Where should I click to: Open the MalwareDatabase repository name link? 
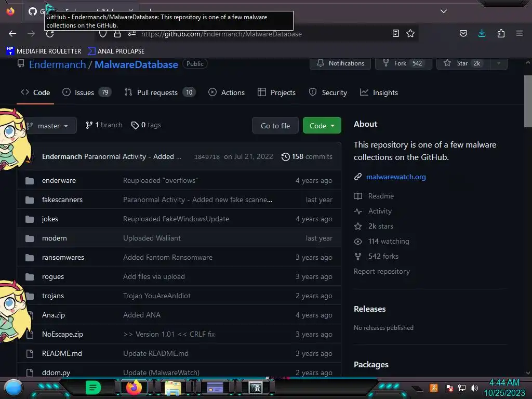136,64
